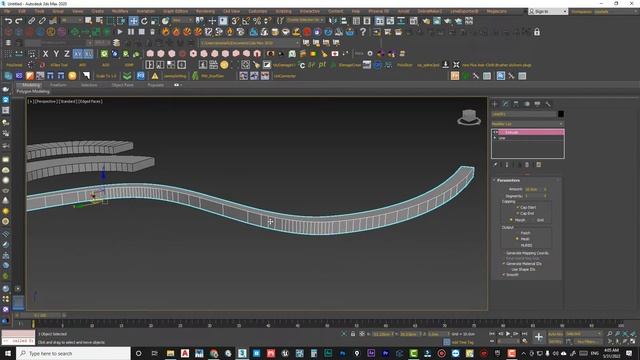Select NURBS output radio button

[517, 245]
